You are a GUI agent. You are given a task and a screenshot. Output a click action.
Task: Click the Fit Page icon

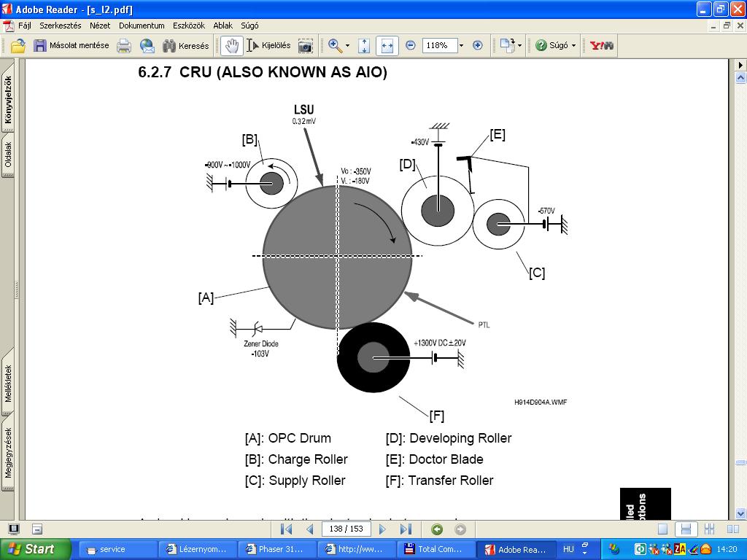click(364, 46)
